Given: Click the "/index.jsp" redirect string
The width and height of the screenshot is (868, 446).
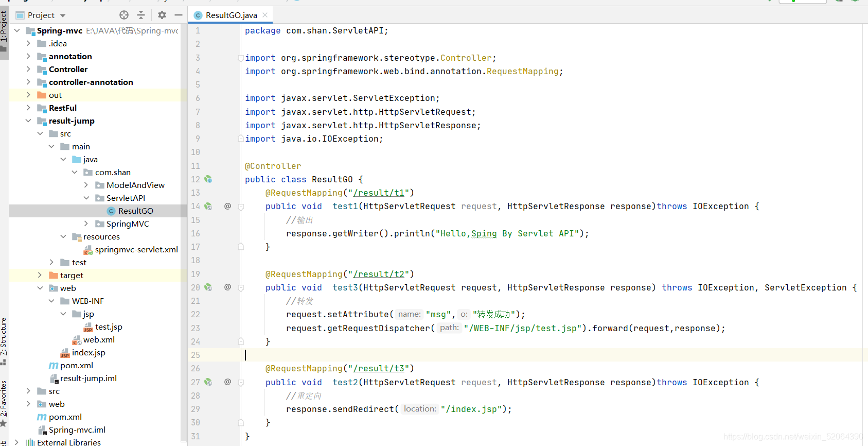Looking at the screenshot, I should (x=471, y=409).
